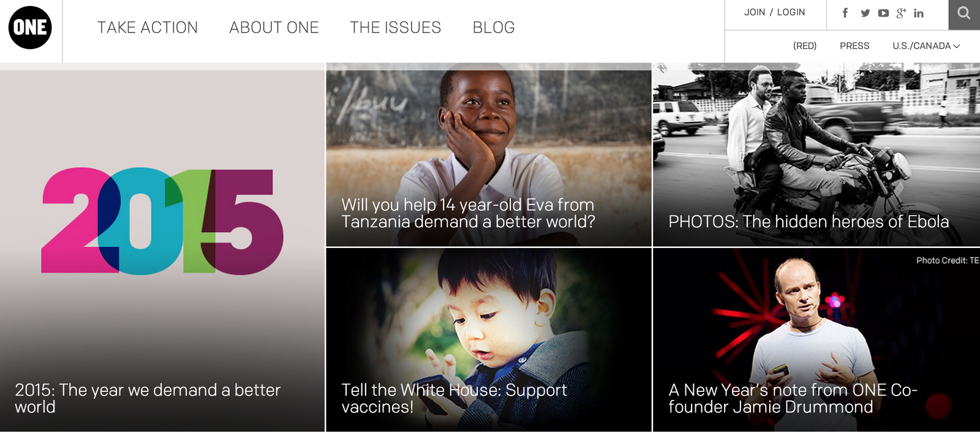The width and height of the screenshot is (980, 447).
Task: Click the Google Plus icon
Action: pos(901,13)
